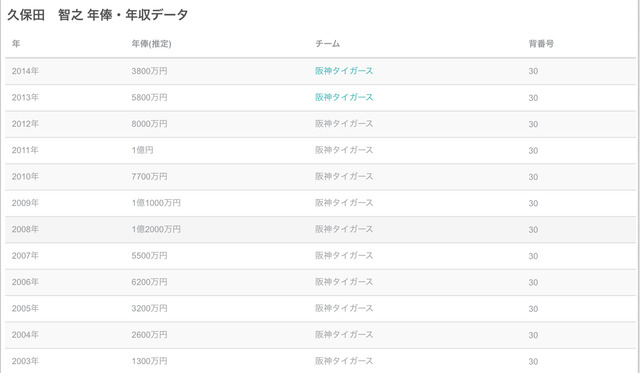640x373 pixels.
Task: Click uniform number 30 in the 2009年 row
Action: pos(533,203)
